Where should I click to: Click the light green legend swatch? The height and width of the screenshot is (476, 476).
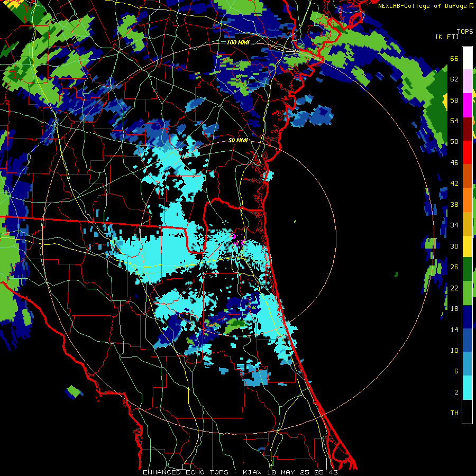pyautogui.click(x=467, y=293)
